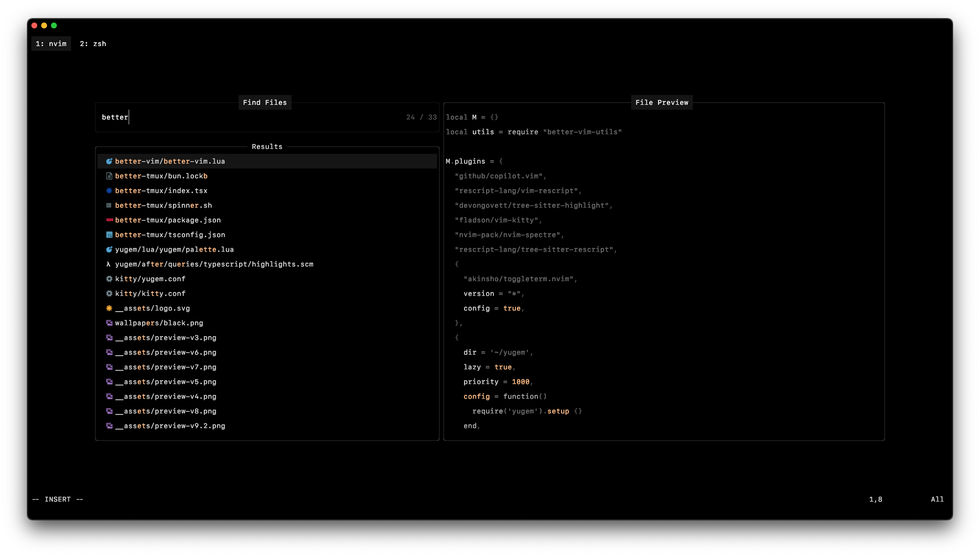Click preview line "nvim-pack/nvim-spectre"
Screen dimensions: 980x556
(x=509, y=235)
